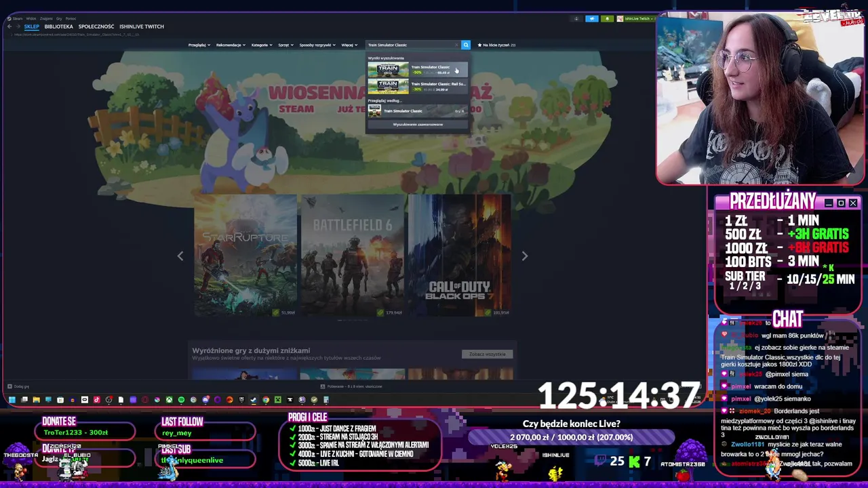Screen dimensions: 868x488
Task: Go forward with Steam's forward arrow
Action: 18,26
